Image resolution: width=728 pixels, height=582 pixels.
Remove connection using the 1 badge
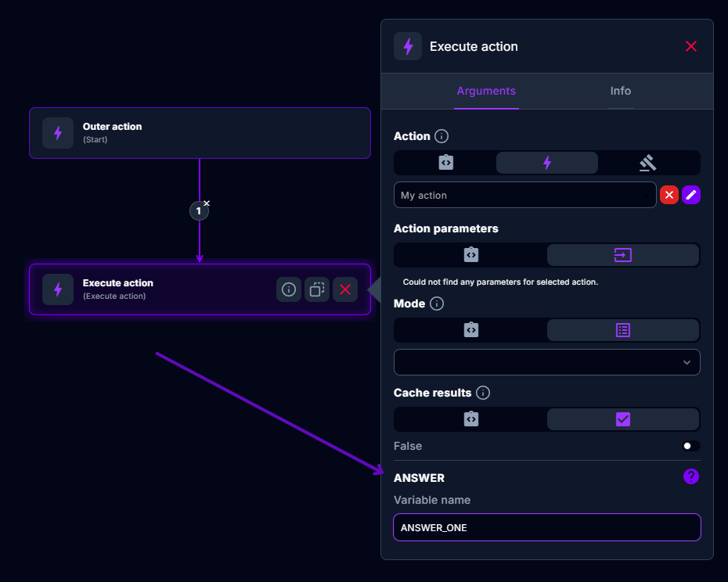point(207,203)
